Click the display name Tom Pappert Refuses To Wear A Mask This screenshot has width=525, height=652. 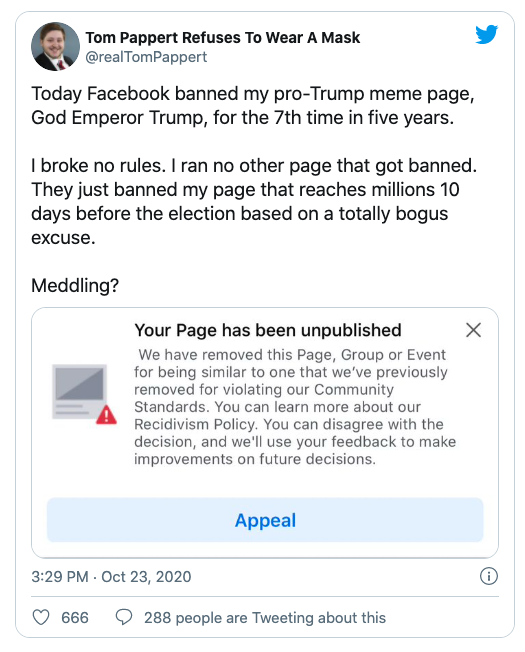[223, 37]
